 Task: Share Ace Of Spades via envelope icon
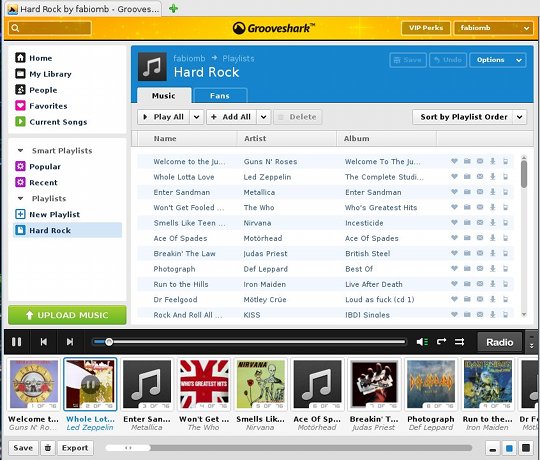click(x=480, y=238)
